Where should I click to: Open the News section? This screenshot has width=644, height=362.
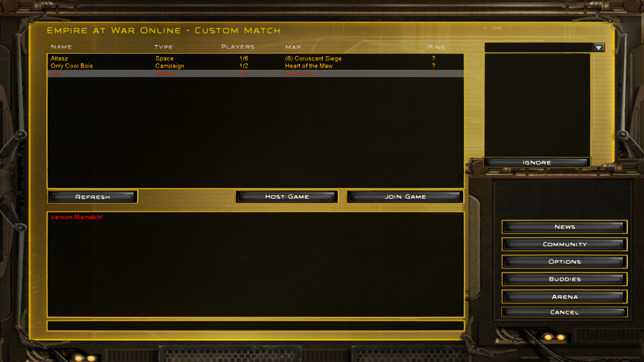[x=565, y=226]
